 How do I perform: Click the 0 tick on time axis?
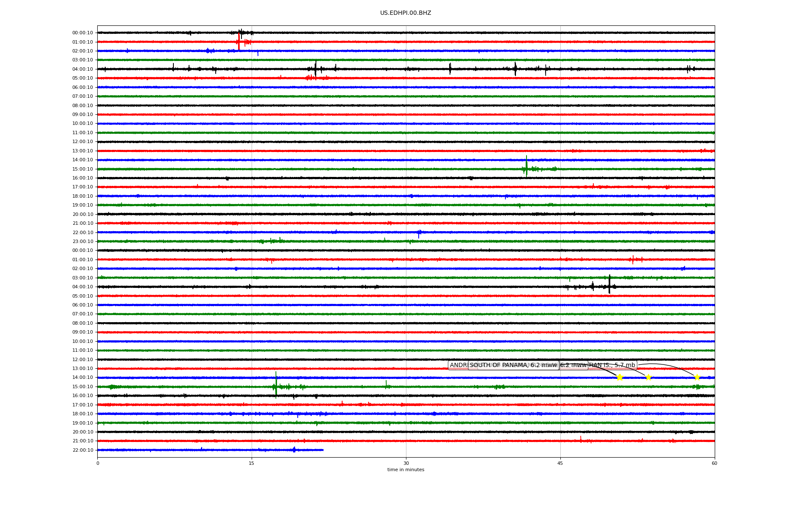coord(98,463)
